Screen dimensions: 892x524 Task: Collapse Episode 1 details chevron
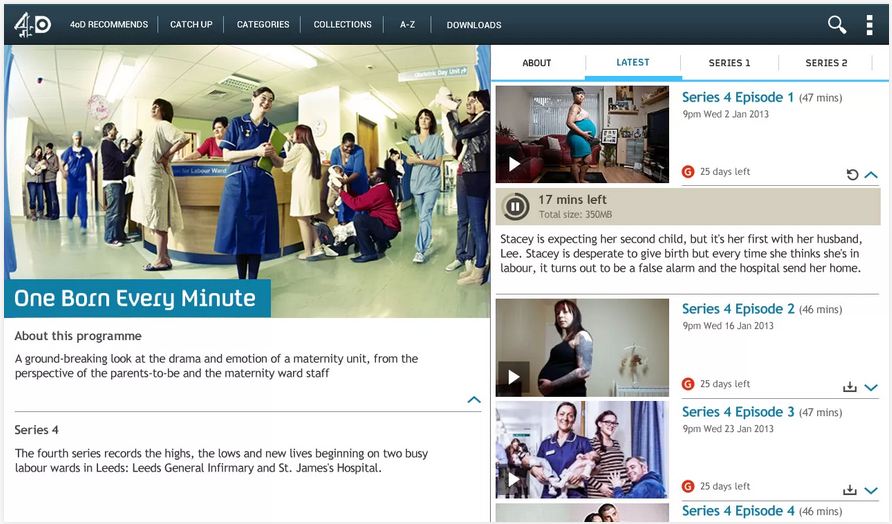(871, 175)
